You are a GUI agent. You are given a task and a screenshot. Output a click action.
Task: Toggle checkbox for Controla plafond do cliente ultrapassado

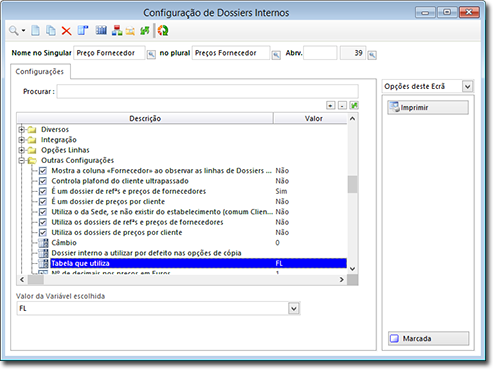(x=43, y=181)
